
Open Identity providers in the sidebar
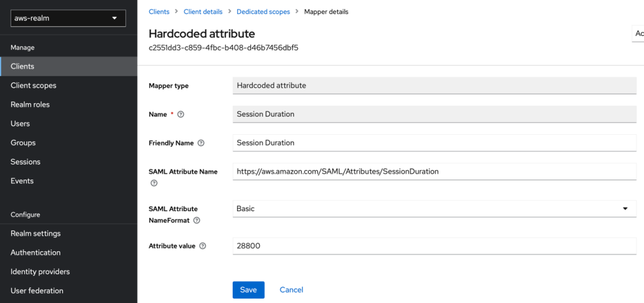tap(40, 272)
